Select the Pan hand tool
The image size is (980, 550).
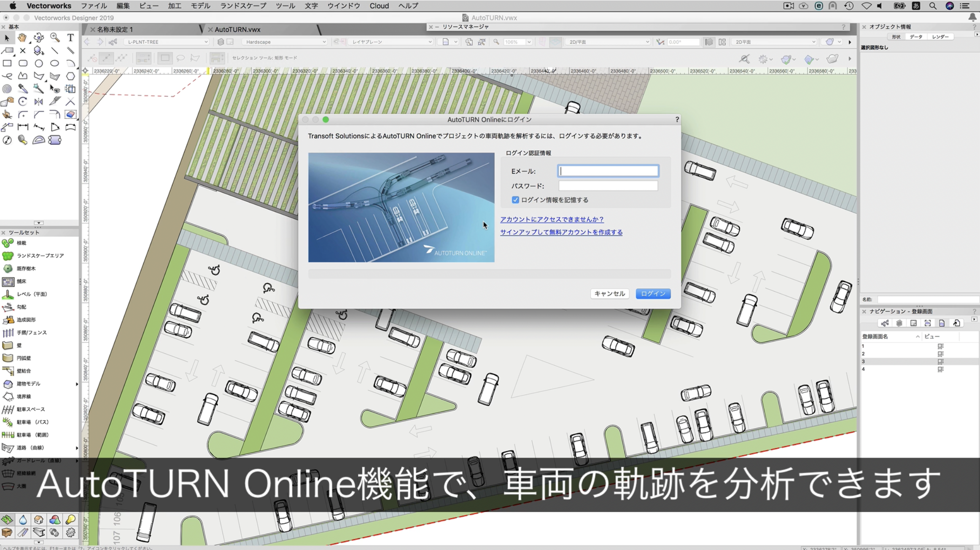[x=22, y=38]
